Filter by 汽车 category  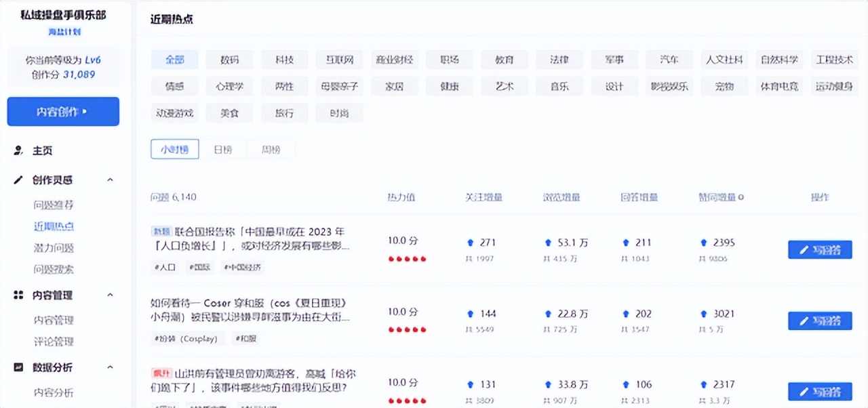coord(669,60)
